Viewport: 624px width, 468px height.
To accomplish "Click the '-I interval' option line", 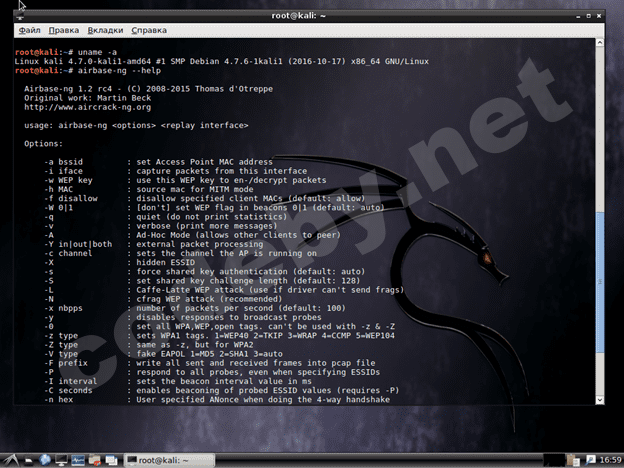I will [178, 381].
